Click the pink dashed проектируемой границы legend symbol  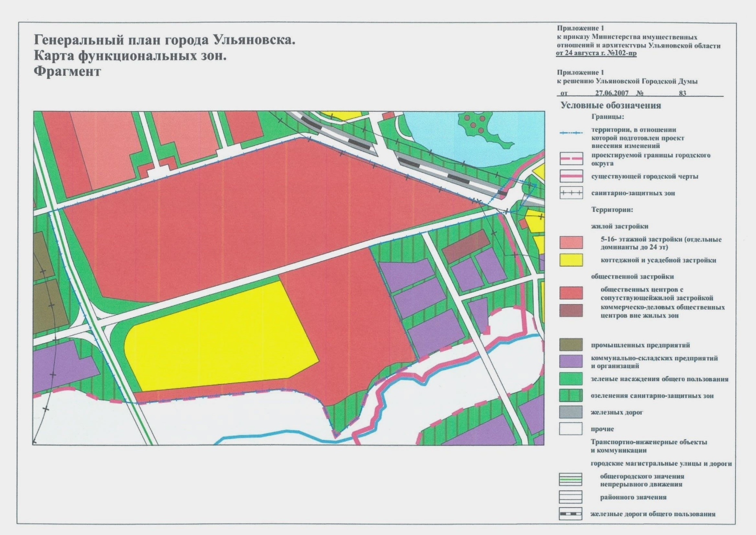click(x=571, y=159)
